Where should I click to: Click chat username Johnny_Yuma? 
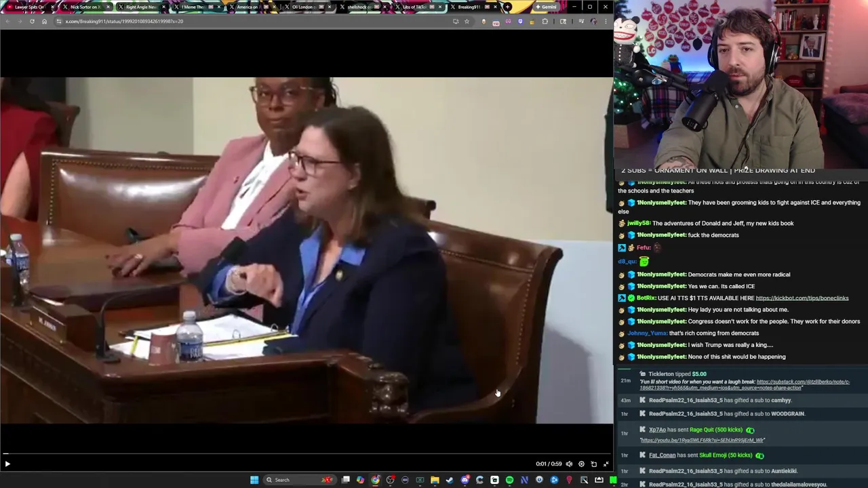tap(647, 333)
